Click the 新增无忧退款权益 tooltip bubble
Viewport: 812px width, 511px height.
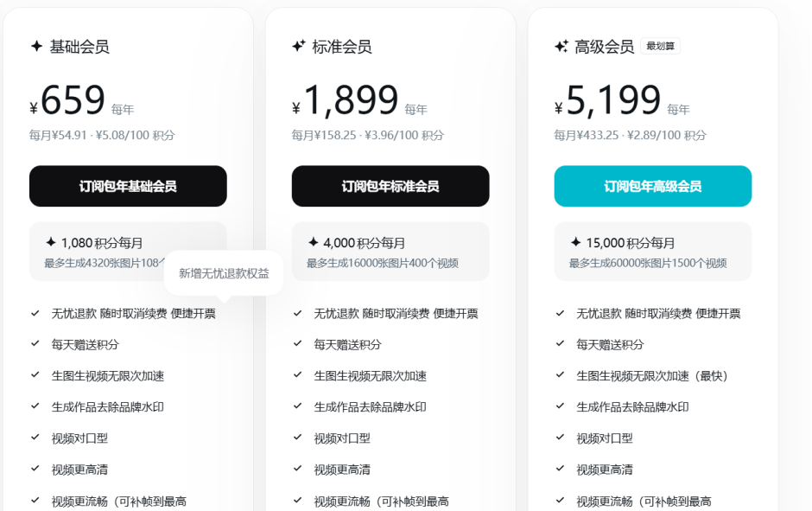224,273
